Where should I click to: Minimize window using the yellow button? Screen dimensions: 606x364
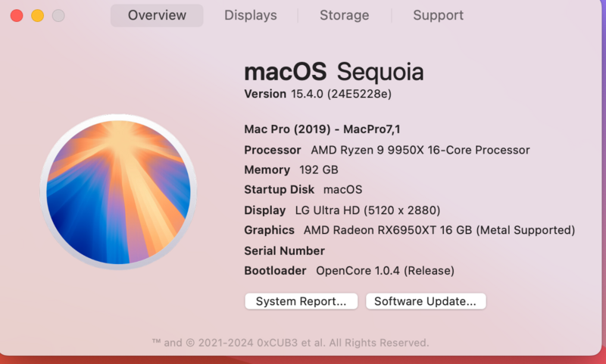(x=37, y=16)
